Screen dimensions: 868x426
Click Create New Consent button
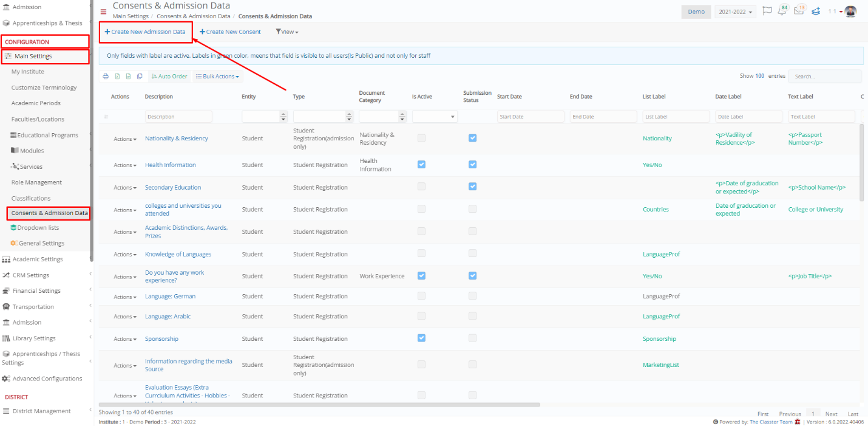coord(230,32)
